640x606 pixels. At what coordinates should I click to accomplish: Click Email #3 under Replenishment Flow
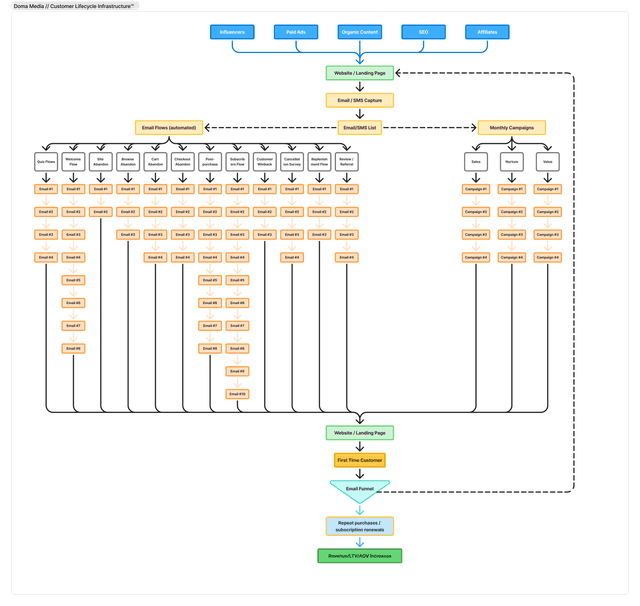click(x=320, y=235)
